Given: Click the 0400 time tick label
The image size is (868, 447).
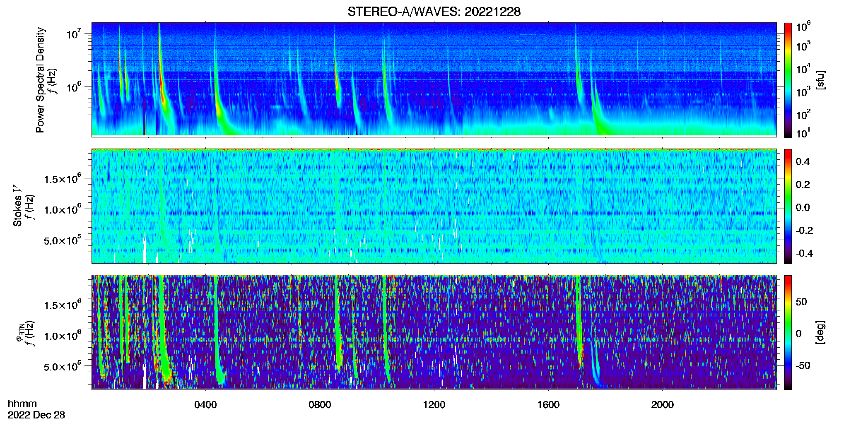Looking at the screenshot, I should [205, 405].
